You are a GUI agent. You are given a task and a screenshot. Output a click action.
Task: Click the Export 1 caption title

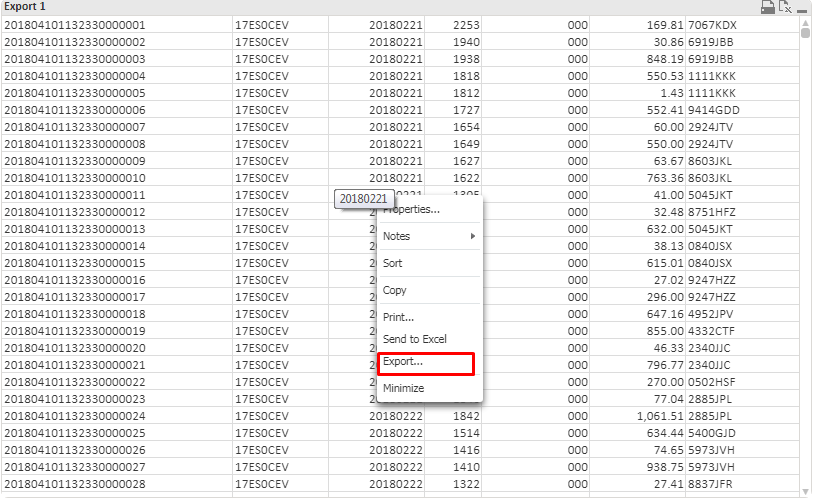tap(24, 6)
